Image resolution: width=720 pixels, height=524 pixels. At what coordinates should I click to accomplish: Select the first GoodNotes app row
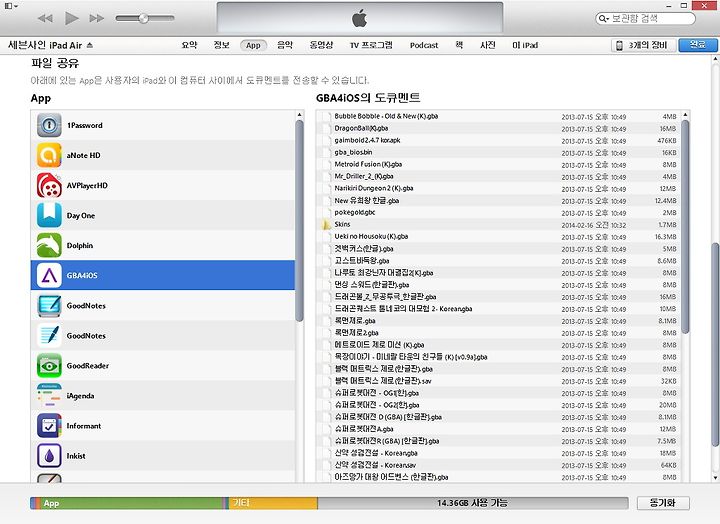[x=163, y=305]
